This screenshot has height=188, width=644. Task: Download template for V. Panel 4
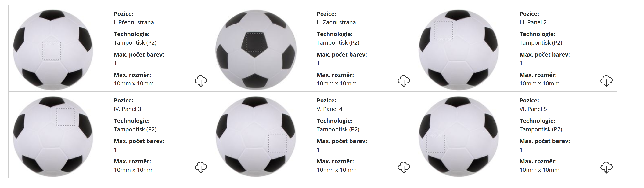coord(404,167)
